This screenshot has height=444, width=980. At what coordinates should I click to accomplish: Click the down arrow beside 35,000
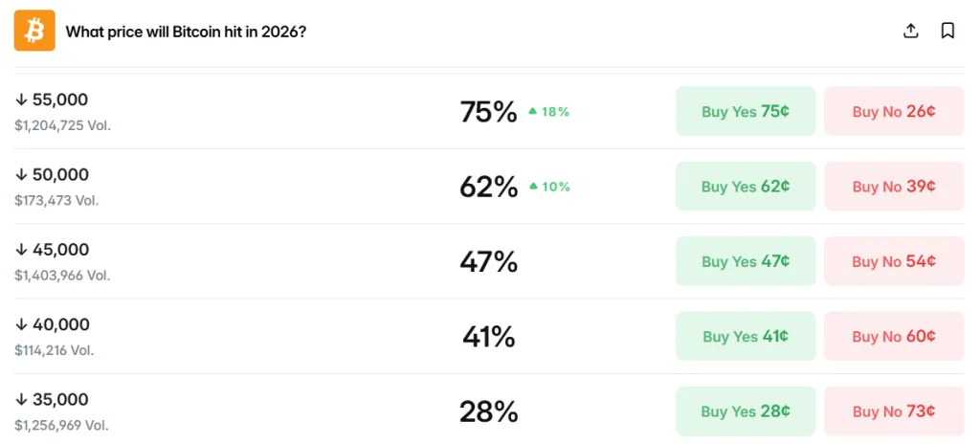[21, 400]
